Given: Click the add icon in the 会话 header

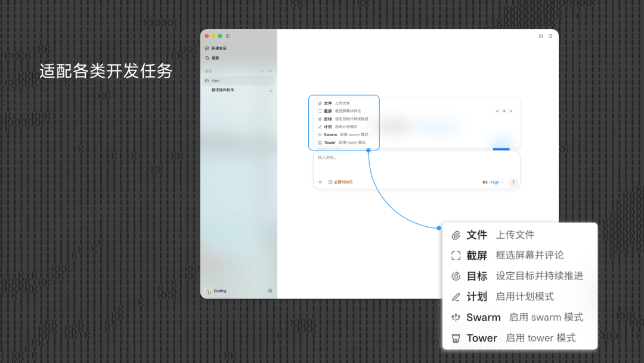Looking at the screenshot, I should point(262,71).
